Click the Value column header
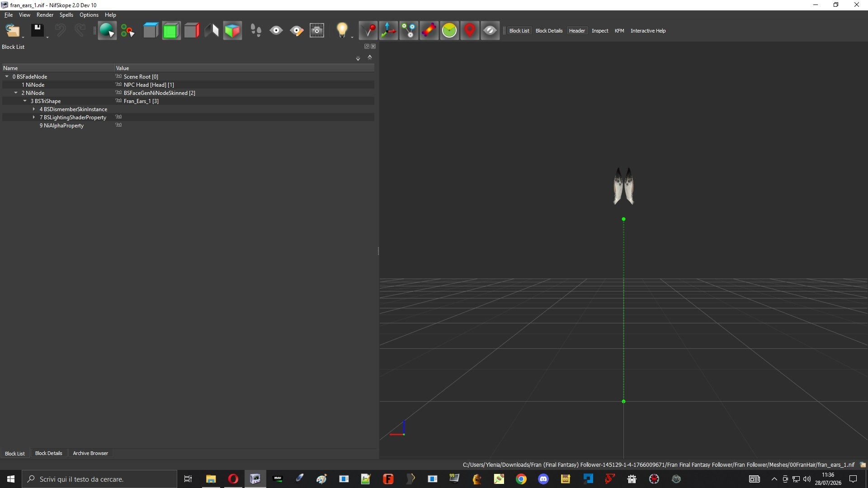The image size is (868, 488). 244,68
